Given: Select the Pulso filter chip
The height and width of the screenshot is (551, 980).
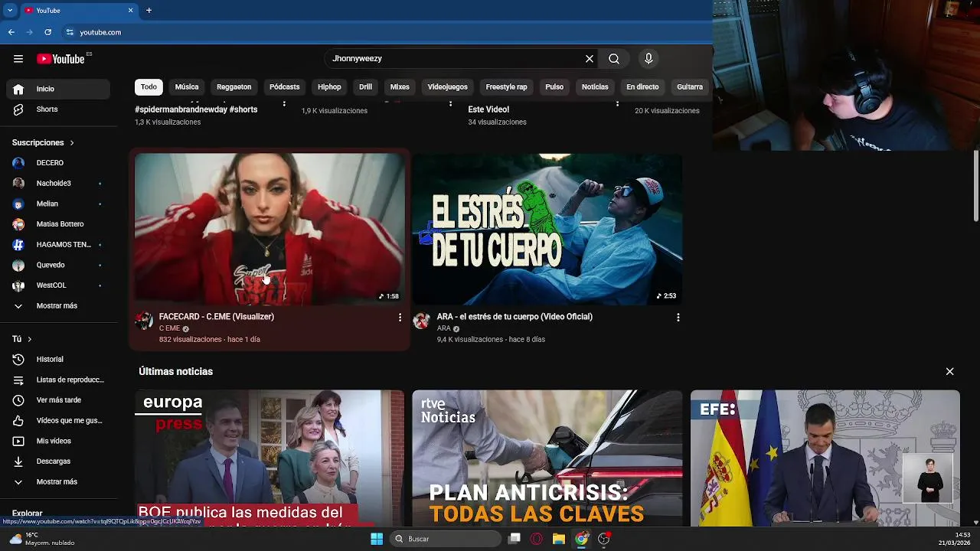Looking at the screenshot, I should tap(554, 86).
